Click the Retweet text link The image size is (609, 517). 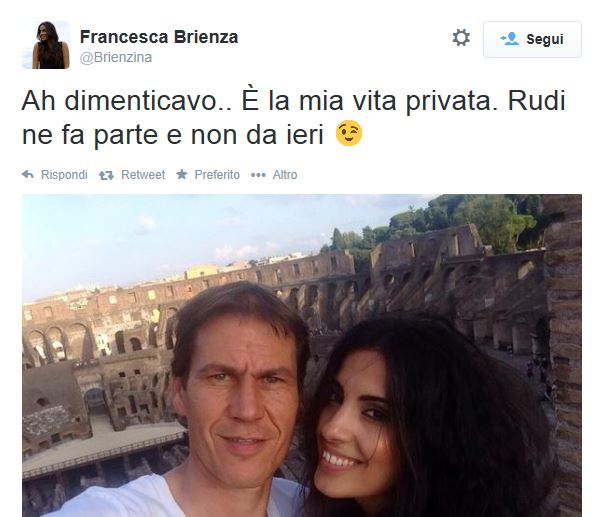[143, 175]
